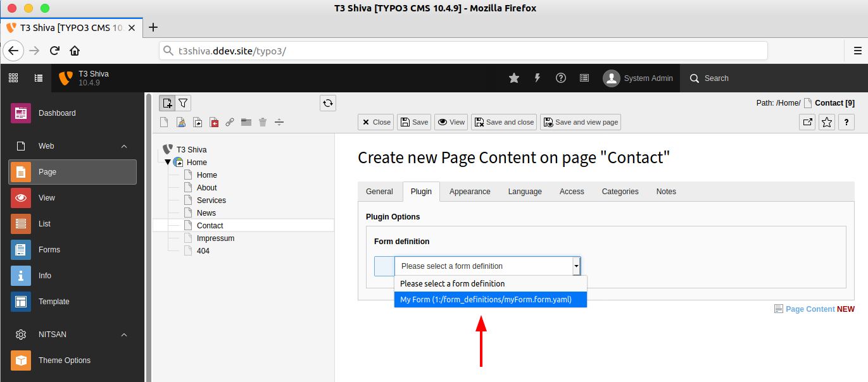Viewport: 868px width, 382px height.
Task: Click the Close button above the form
Action: coord(375,121)
